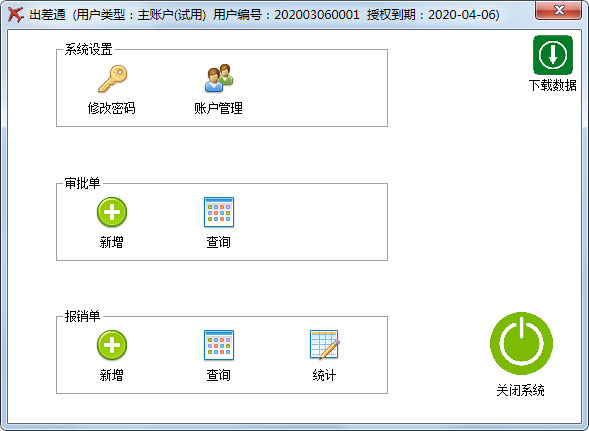Select the 修改密码 text label

point(112,108)
